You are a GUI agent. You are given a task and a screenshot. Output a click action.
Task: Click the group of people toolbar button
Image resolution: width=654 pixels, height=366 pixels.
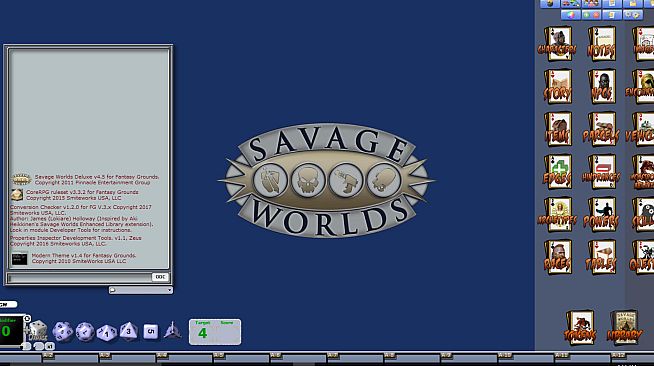click(x=591, y=4)
